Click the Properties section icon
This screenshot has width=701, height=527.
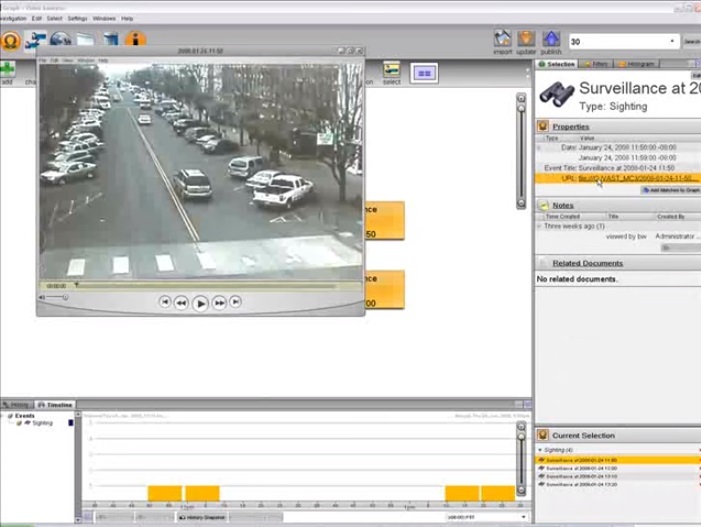click(x=543, y=126)
